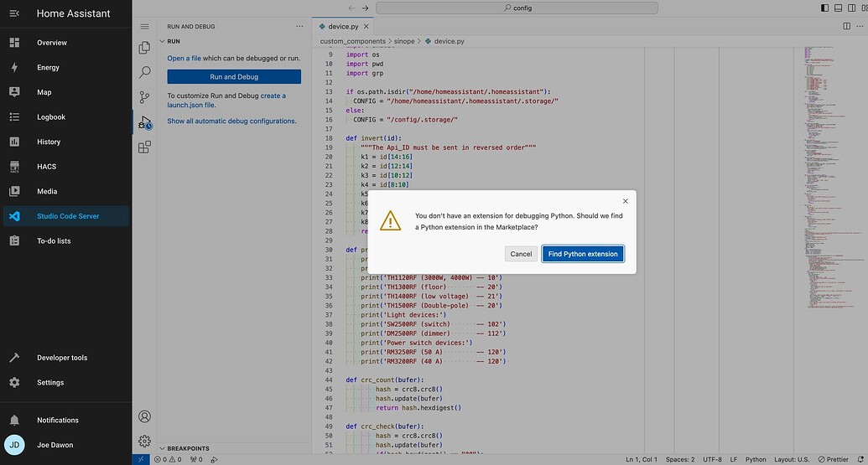
Task: Click the debug status bar icon
Action: [214, 459]
